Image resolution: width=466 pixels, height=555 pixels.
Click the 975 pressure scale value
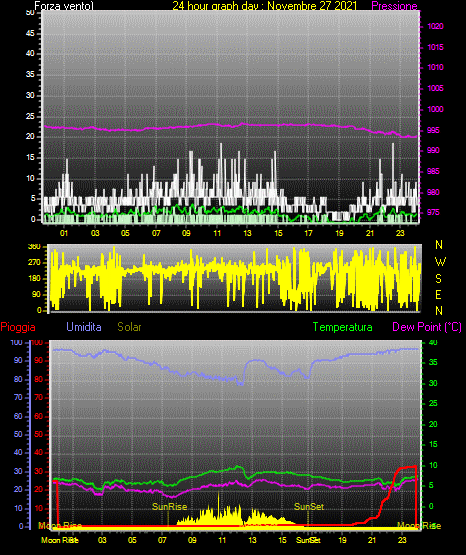[433, 212]
